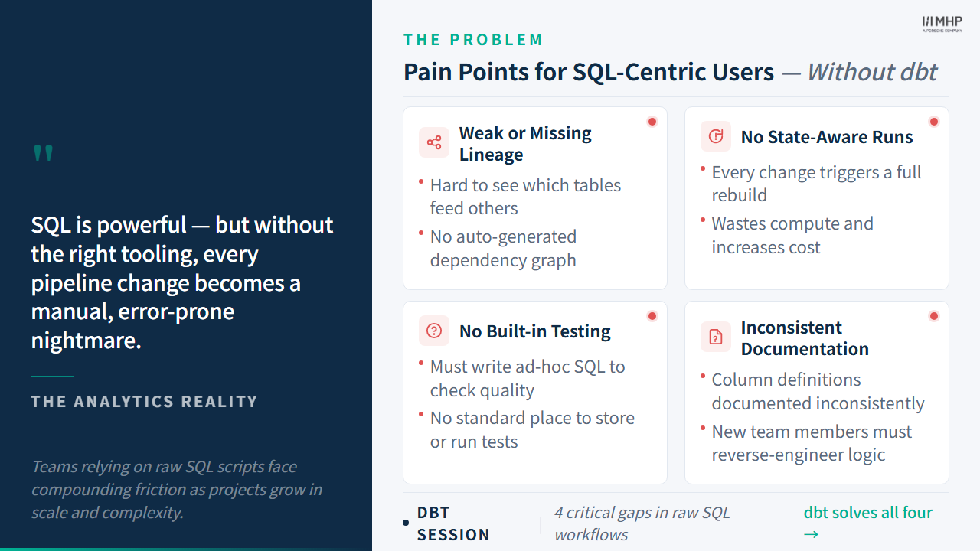Follow the 'dbt solves all four' link
Image resolution: width=980 pixels, height=551 pixels.
(868, 523)
